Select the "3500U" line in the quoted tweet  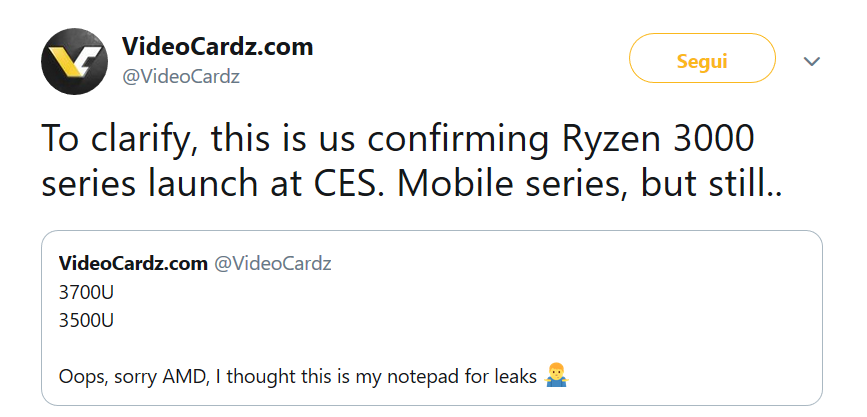[x=85, y=321]
